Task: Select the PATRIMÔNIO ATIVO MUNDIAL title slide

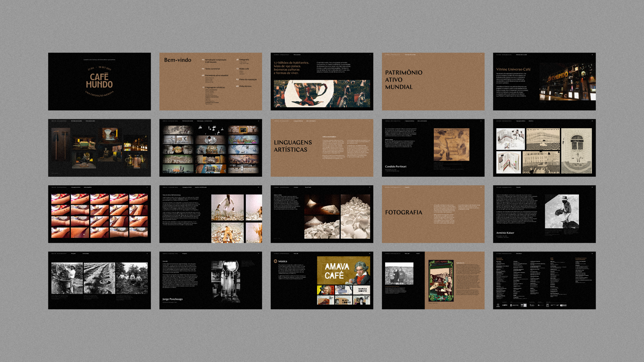Action: click(433, 81)
